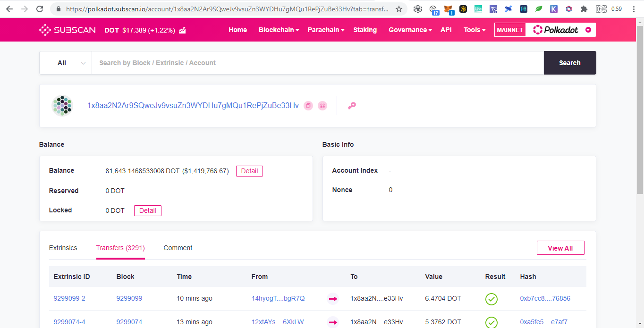Open DOT price chart icon
The height and width of the screenshot is (328, 644).
[x=182, y=30]
